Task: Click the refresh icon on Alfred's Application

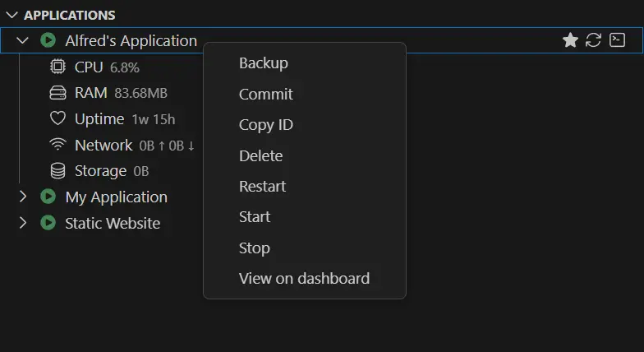Action: pos(593,40)
